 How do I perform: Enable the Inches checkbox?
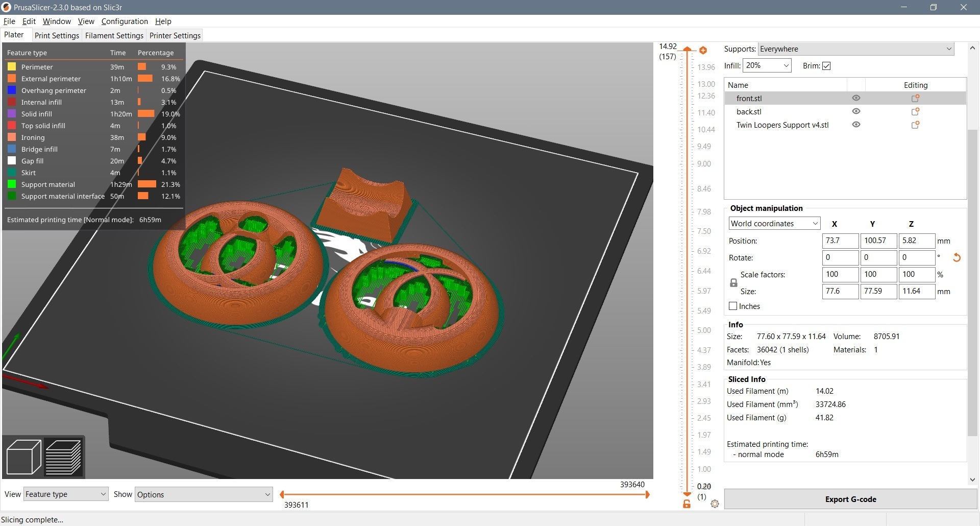(733, 306)
